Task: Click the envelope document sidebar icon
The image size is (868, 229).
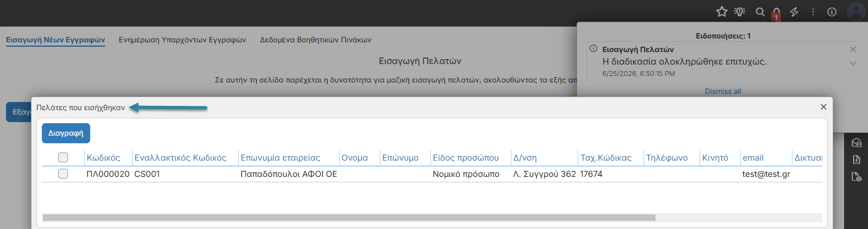Action: [857, 143]
